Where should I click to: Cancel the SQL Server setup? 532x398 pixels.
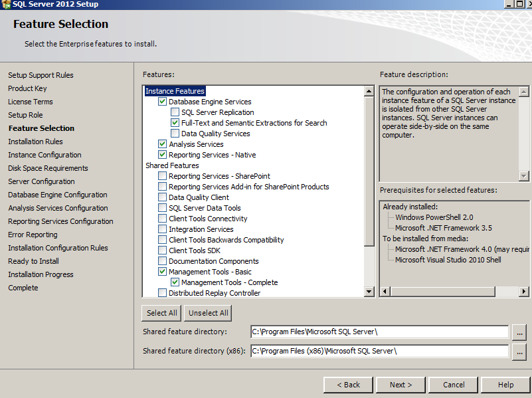click(453, 385)
